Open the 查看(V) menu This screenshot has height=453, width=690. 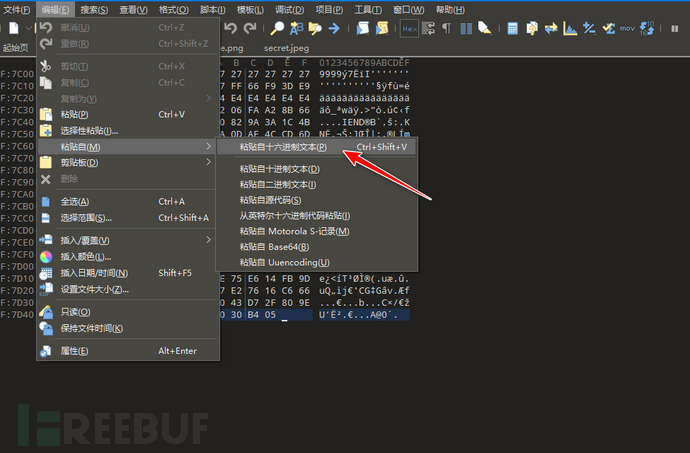point(133,10)
